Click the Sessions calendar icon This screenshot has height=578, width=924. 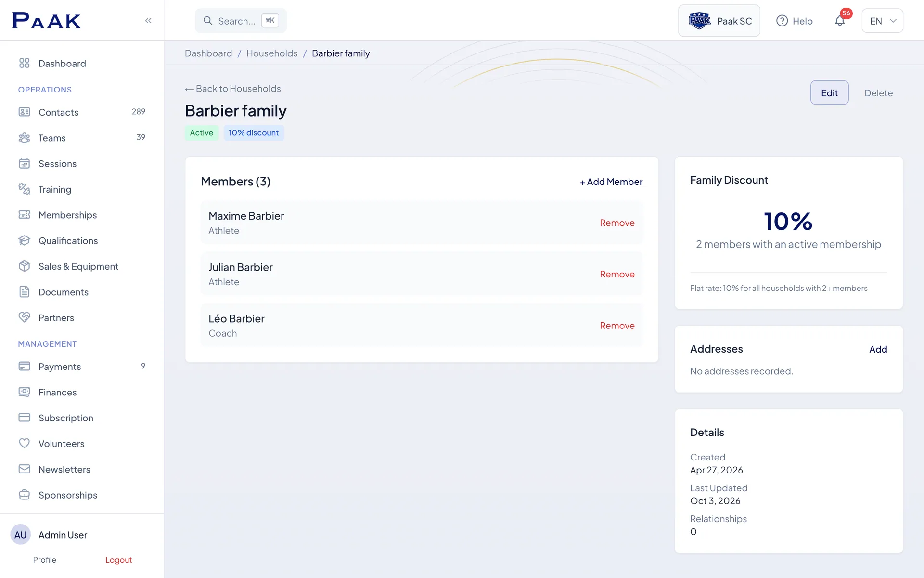pos(24,163)
